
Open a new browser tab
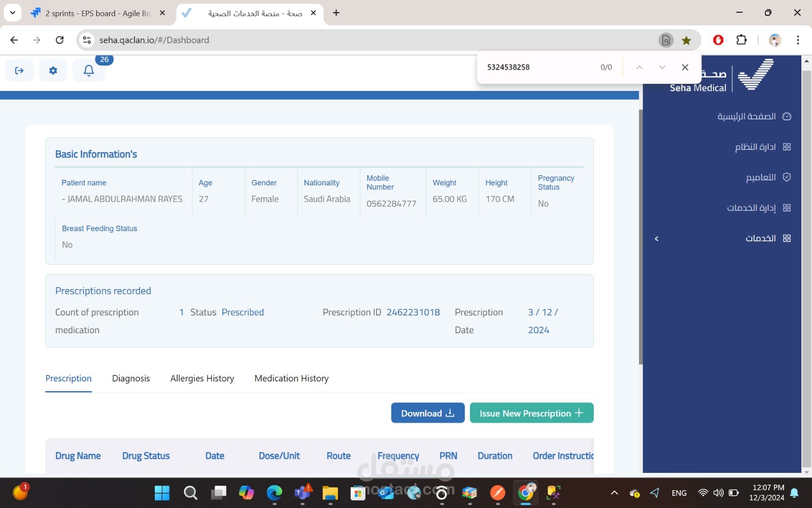336,13
